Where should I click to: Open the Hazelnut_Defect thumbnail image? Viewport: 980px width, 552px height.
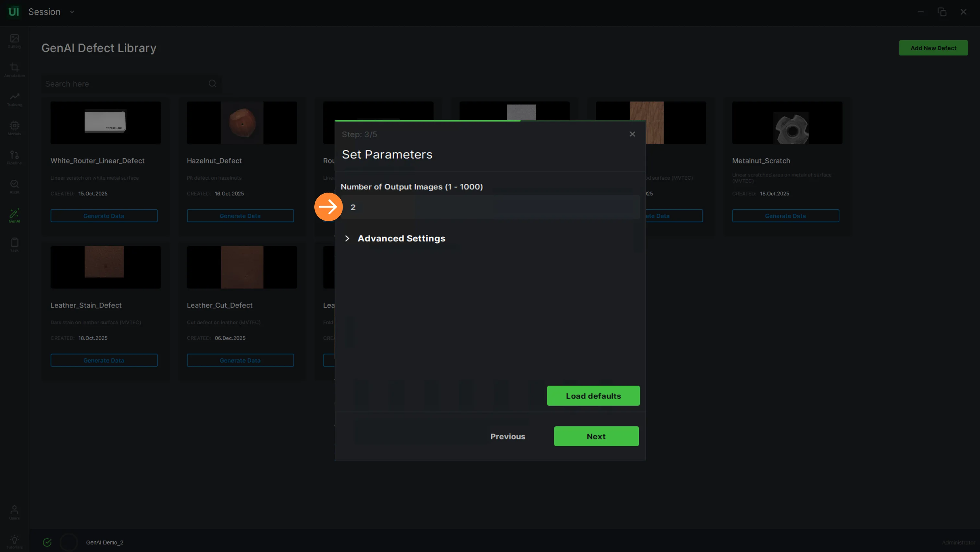[x=241, y=123]
